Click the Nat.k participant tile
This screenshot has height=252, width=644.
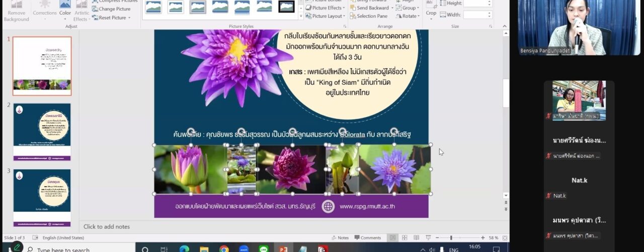coord(579,185)
